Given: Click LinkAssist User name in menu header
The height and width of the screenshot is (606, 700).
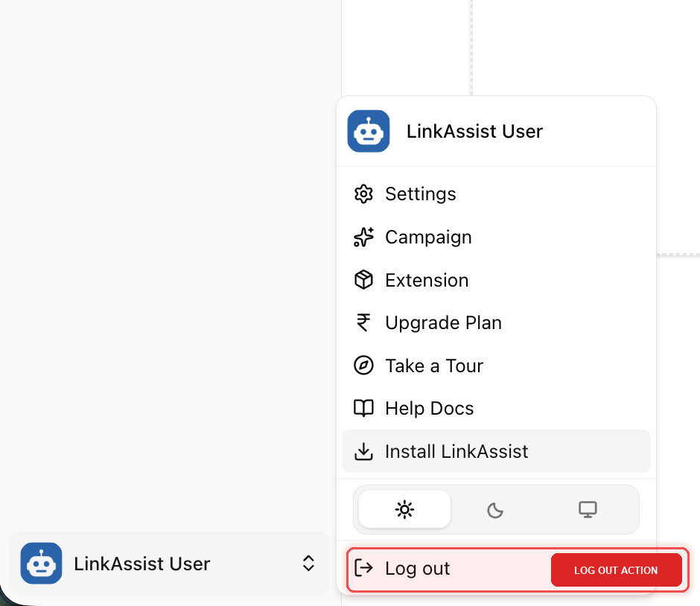Looking at the screenshot, I should tap(474, 131).
